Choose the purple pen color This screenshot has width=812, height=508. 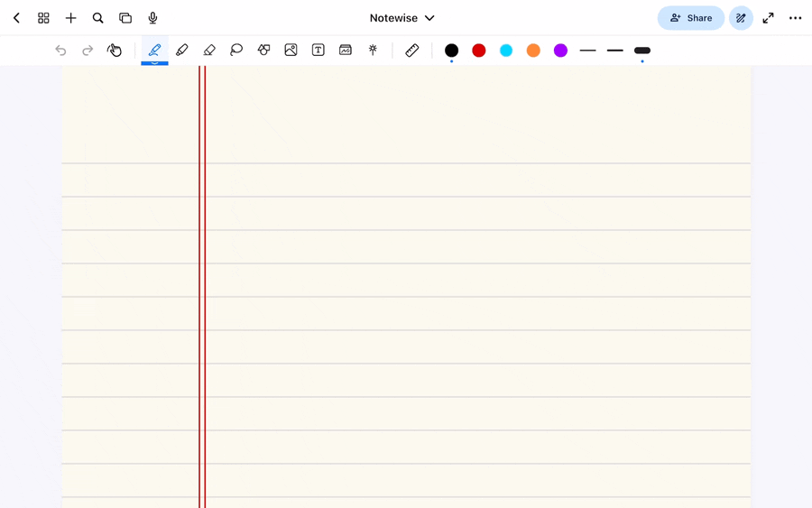560,51
